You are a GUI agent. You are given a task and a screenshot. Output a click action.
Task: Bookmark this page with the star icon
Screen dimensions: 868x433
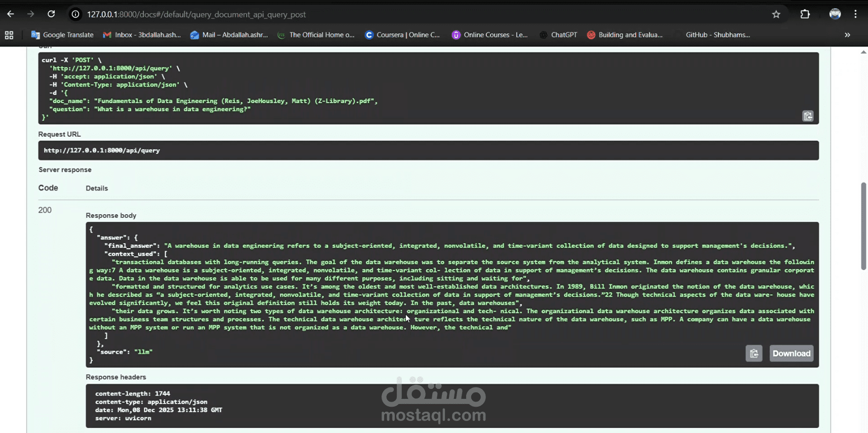click(776, 14)
